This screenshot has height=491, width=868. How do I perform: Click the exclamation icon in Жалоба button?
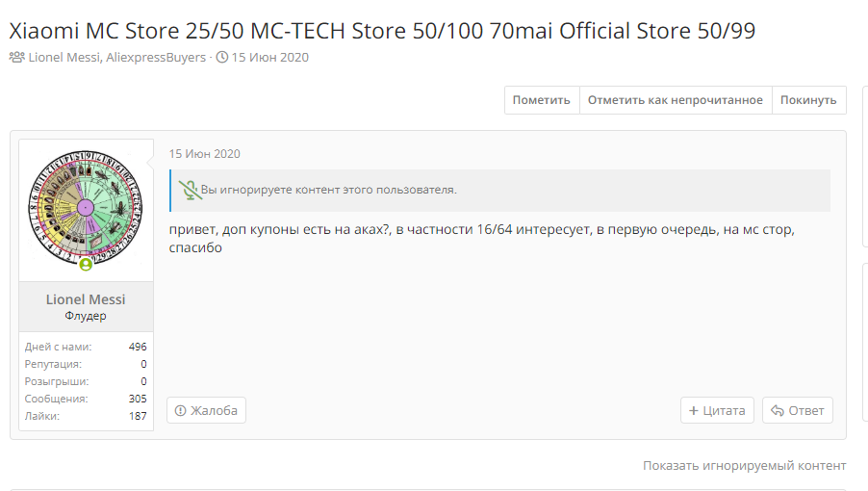pos(181,411)
